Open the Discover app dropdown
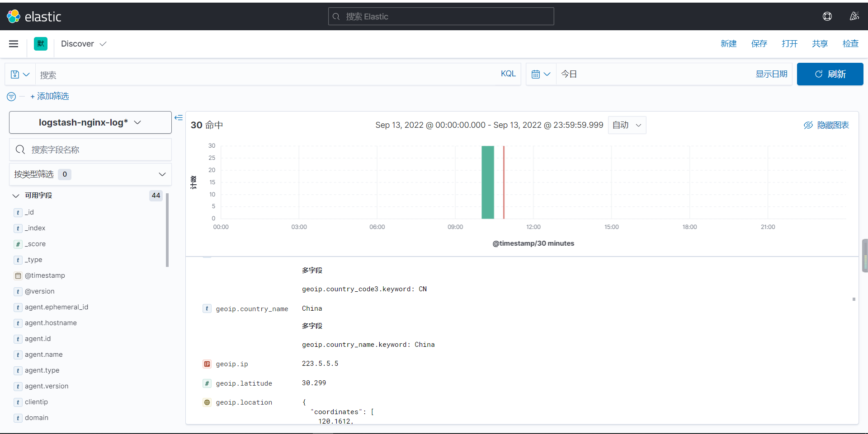The image size is (868, 434). 84,44
